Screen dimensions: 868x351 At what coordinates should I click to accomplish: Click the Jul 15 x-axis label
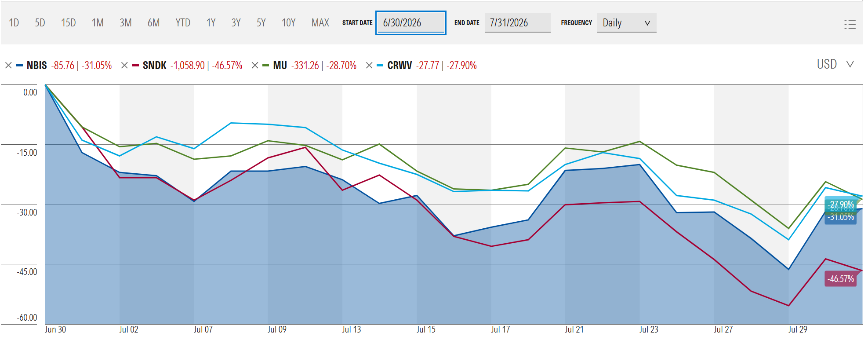426,329
